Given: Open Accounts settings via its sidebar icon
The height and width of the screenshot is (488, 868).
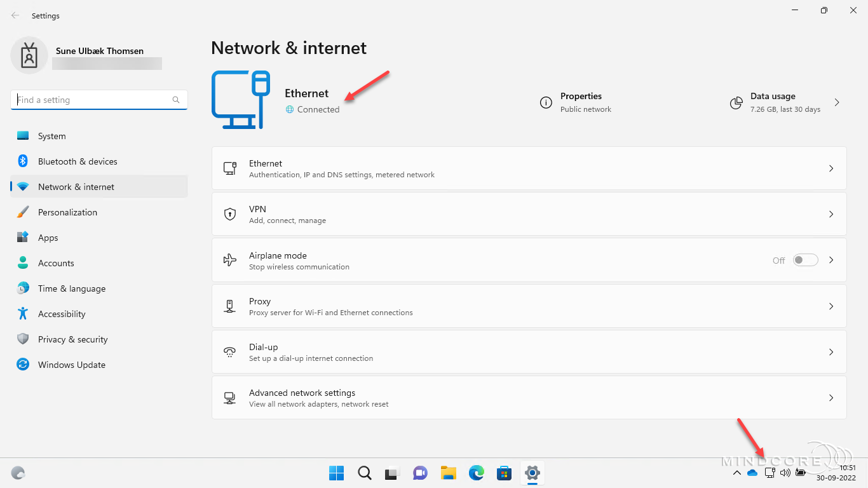Looking at the screenshot, I should pos(22,262).
